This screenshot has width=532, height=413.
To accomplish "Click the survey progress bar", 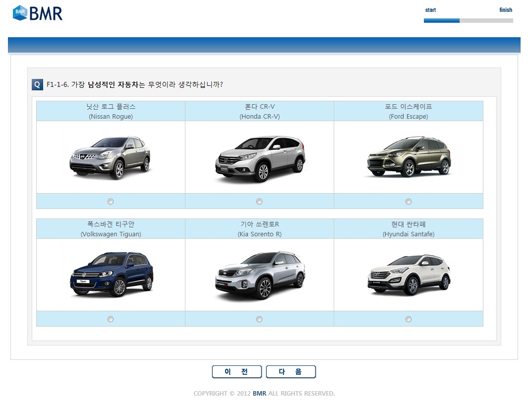I will point(468,20).
